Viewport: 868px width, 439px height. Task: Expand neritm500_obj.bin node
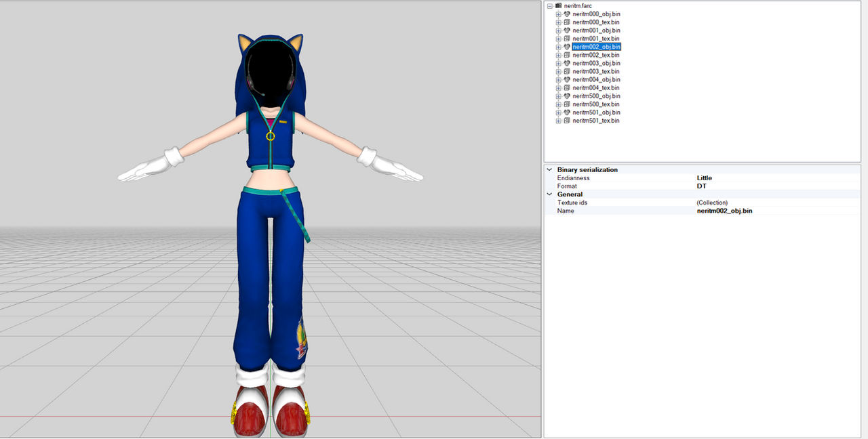click(x=559, y=96)
